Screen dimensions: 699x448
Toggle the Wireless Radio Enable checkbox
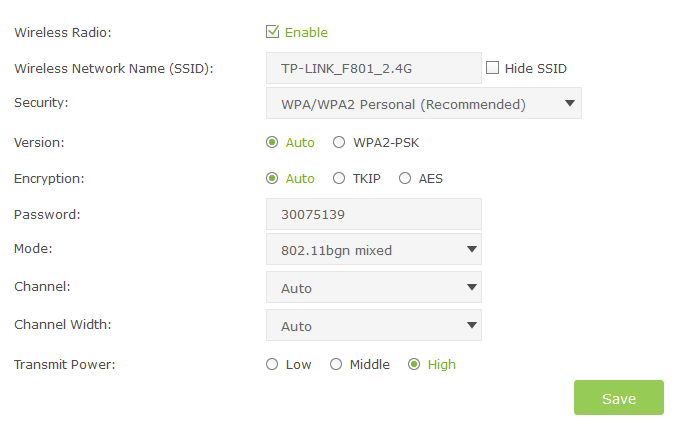[273, 32]
